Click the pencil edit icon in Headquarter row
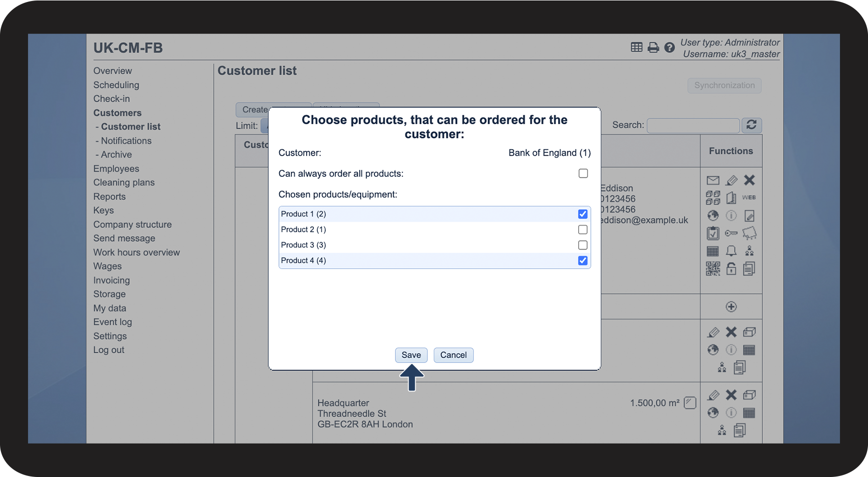The width and height of the screenshot is (868, 477). point(713,395)
